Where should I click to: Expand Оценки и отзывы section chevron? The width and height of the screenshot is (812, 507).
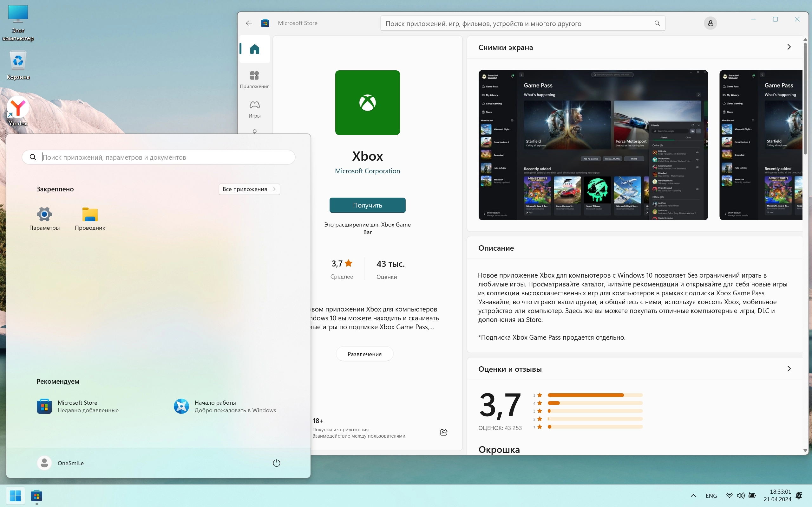pos(789,369)
